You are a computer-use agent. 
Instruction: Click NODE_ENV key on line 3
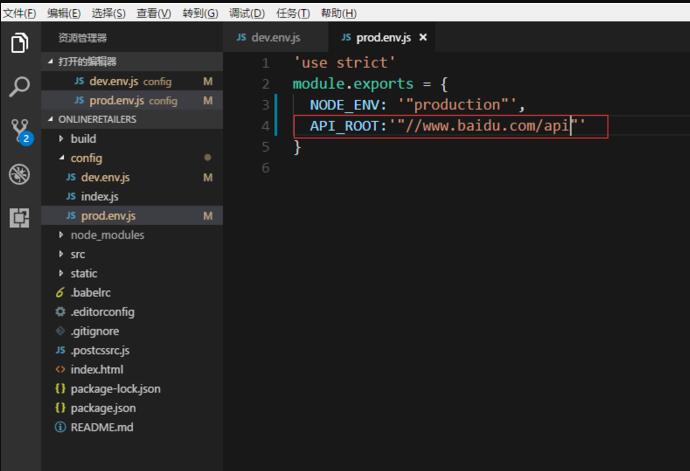click(345, 105)
